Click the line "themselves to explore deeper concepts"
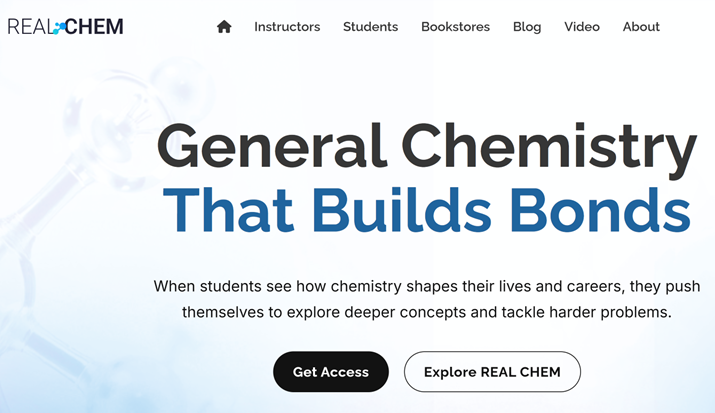Viewport: 715px width, 413px height. click(427, 312)
